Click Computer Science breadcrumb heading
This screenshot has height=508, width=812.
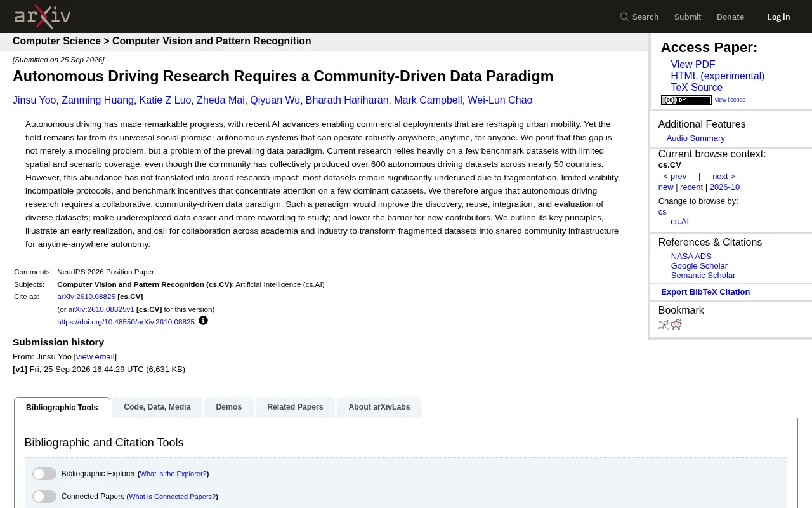point(56,41)
